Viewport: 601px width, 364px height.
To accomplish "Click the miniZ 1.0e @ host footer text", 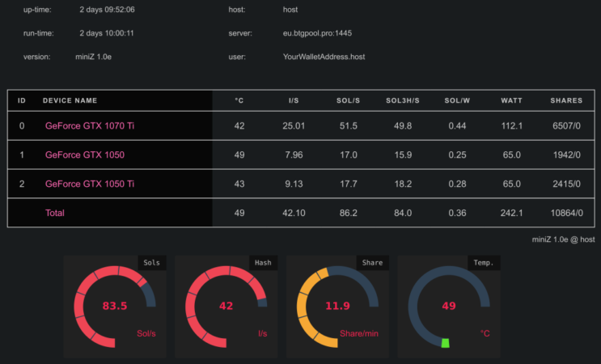I will pos(563,239).
